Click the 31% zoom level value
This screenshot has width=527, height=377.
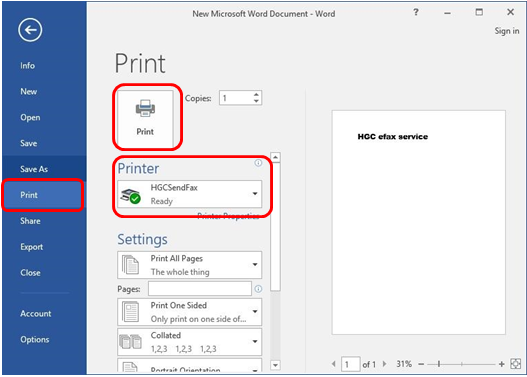(x=404, y=364)
